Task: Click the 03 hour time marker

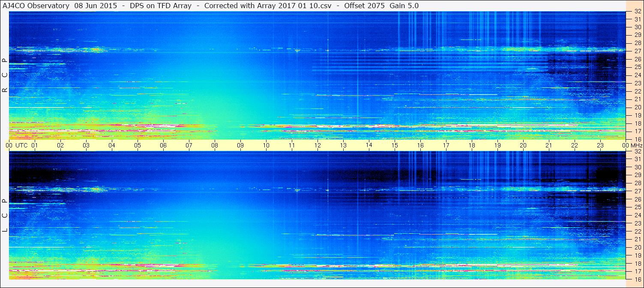Action: tap(86, 145)
